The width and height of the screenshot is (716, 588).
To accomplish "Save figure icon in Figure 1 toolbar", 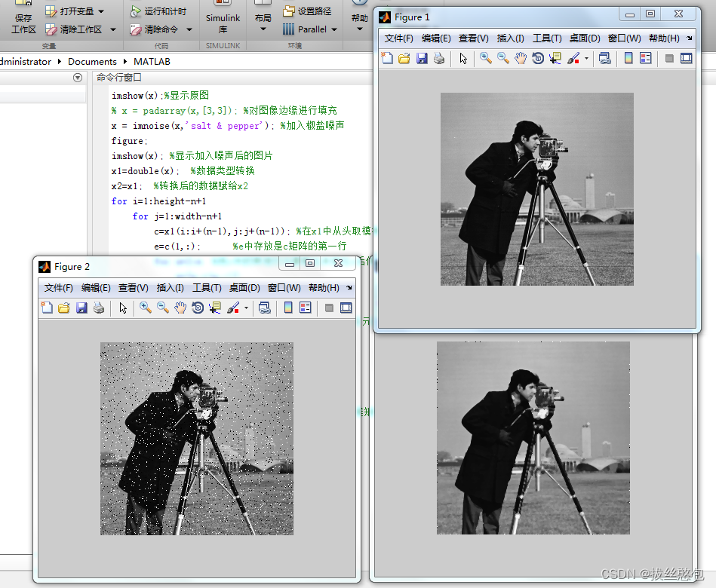I will [422, 58].
